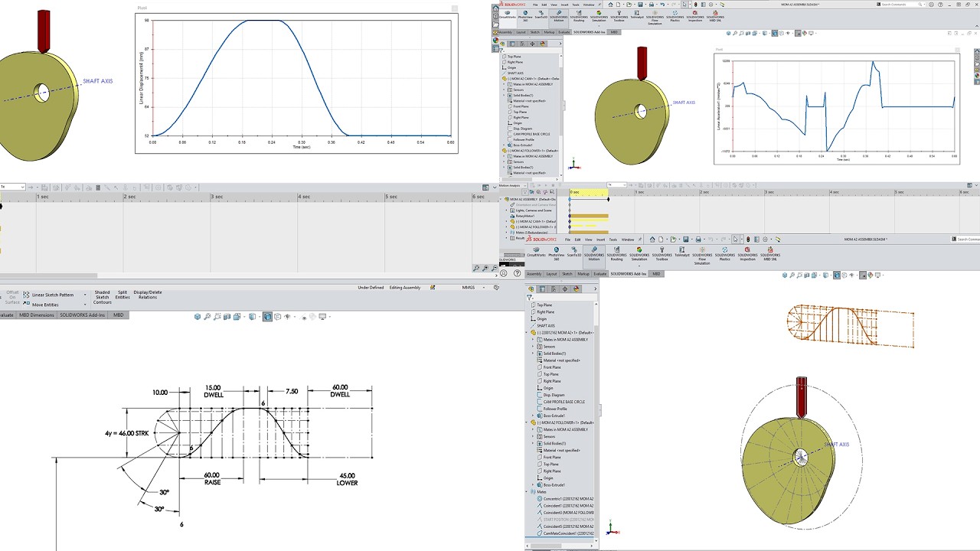Click TolAnalyst icon in top-right window

[x=637, y=15]
